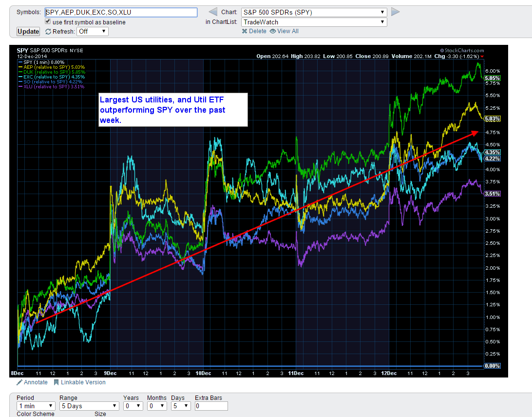Click the Symbols input field
Image resolution: width=532 pixels, height=417 pixels.
tap(121, 13)
